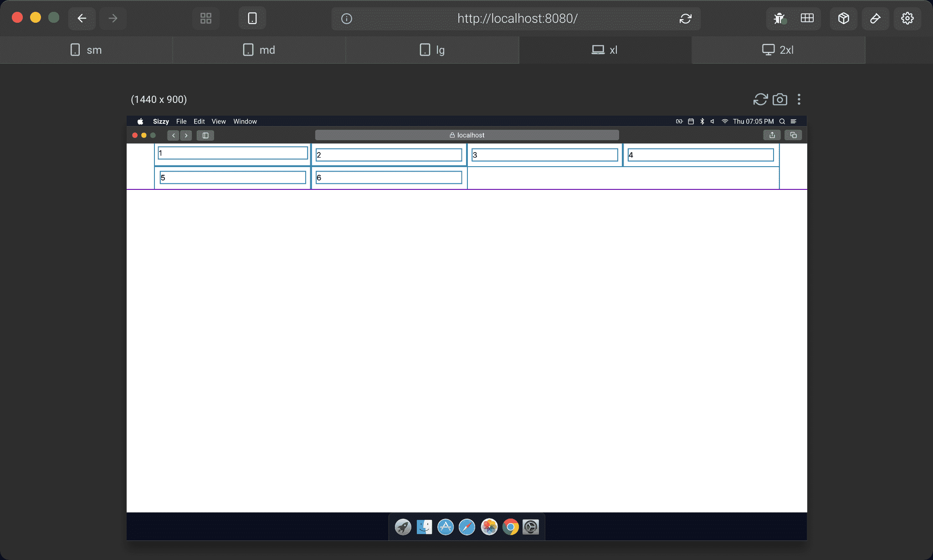The height and width of the screenshot is (560, 933).
Task: Click the Thu 07:05 PM clock
Action: (x=753, y=122)
